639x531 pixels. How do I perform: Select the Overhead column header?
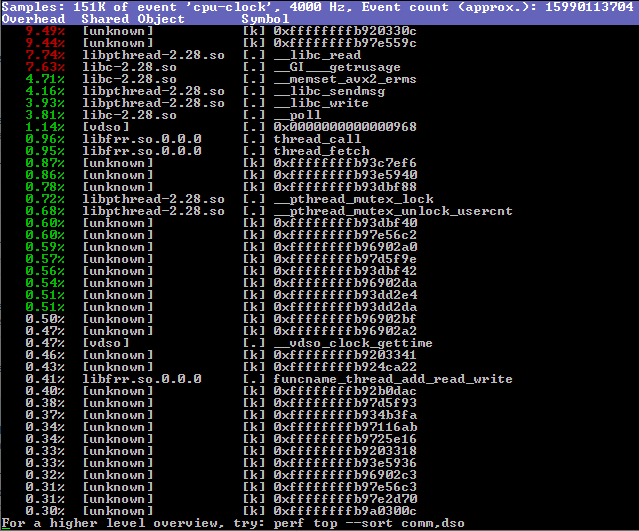pyautogui.click(x=33, y=19)
